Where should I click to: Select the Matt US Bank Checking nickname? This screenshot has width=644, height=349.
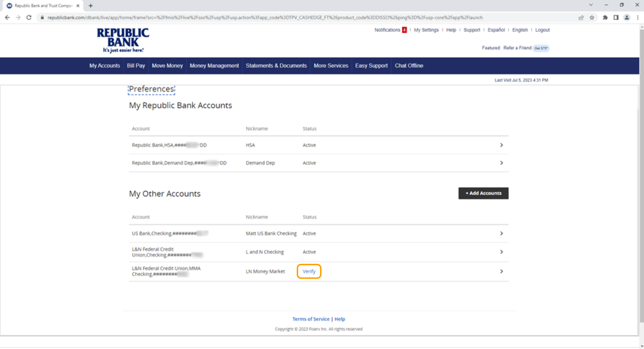click(x=271, y=233)
